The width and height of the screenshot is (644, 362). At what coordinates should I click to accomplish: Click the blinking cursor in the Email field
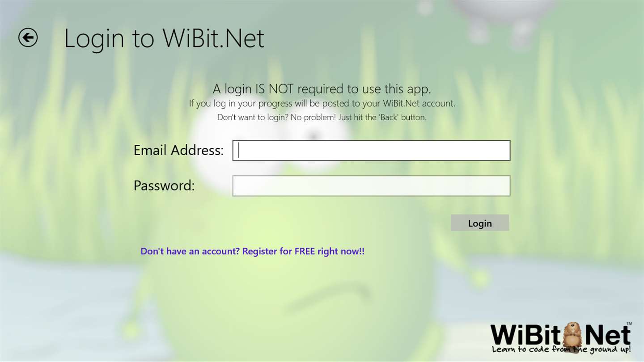[x=238, y=151]
